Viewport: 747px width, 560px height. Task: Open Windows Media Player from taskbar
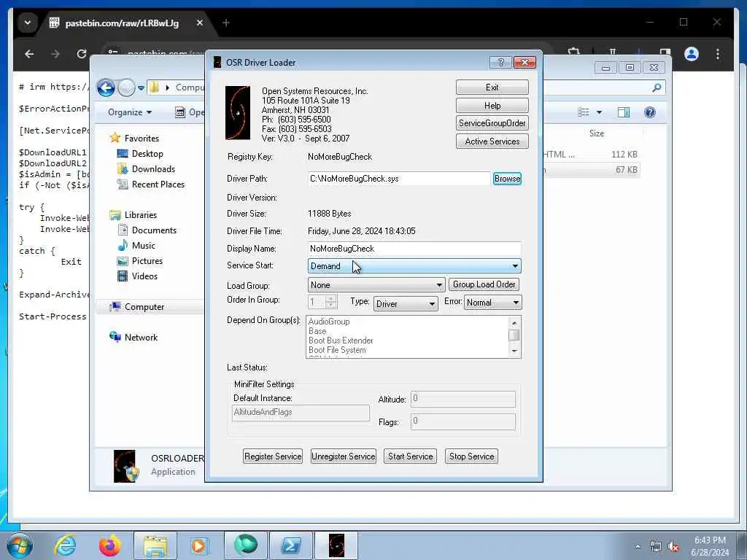[x=198, y=545]
